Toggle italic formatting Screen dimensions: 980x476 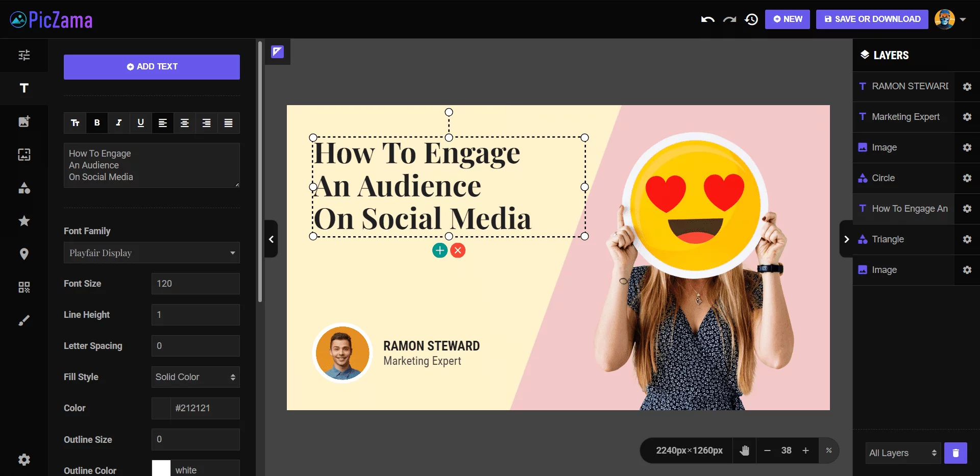click(x=119, y=123)
